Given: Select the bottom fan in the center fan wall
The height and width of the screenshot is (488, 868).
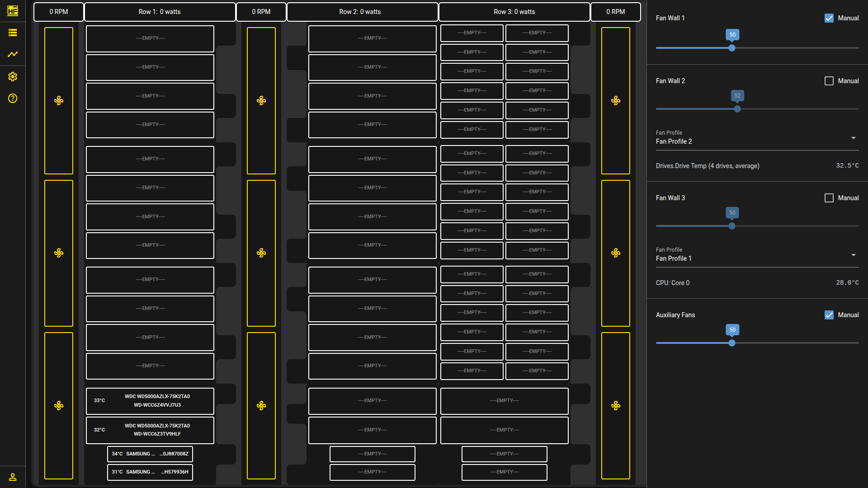Looking at the screenshot, I should (261, 406).
